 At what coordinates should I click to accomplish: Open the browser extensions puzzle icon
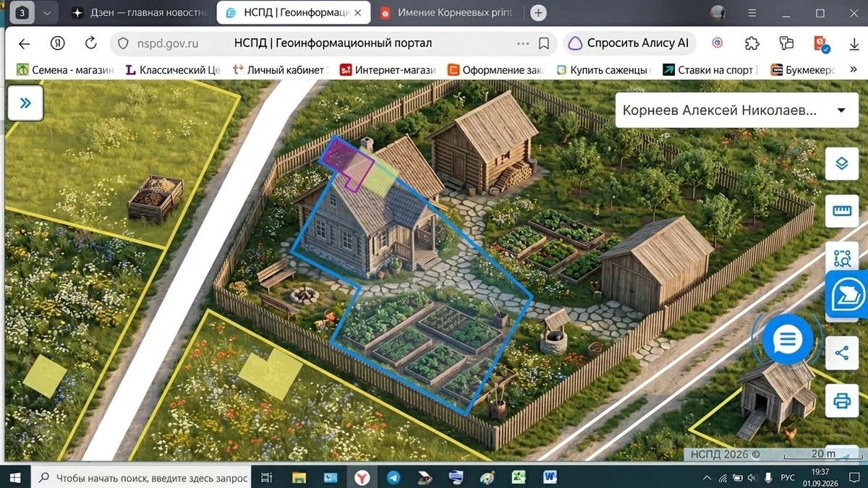click(x=752, y=43)
